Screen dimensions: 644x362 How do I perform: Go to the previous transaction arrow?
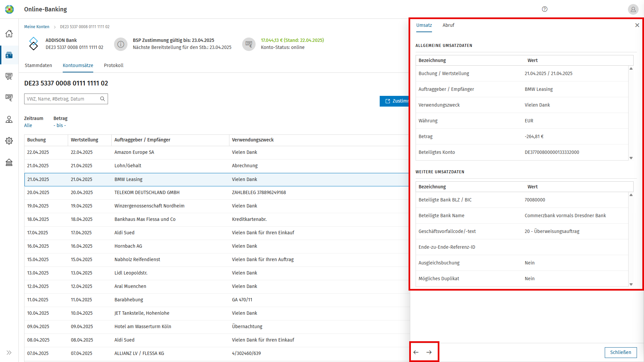pos(416,352)
